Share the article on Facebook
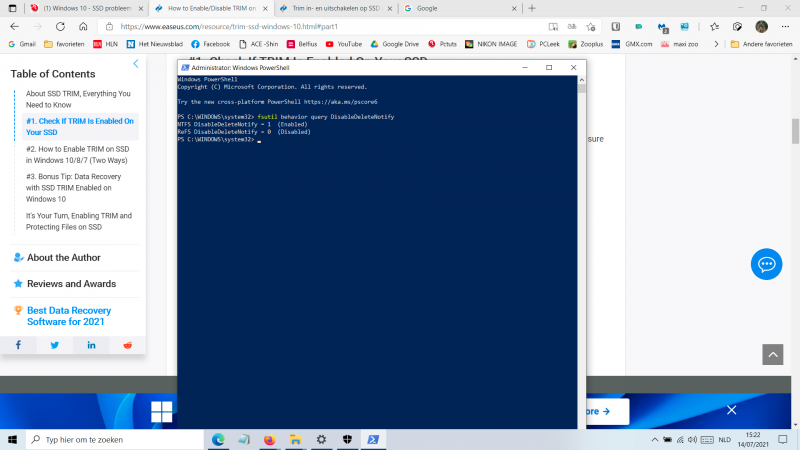This screenshot has height=450, width=800. click(18, 345)
